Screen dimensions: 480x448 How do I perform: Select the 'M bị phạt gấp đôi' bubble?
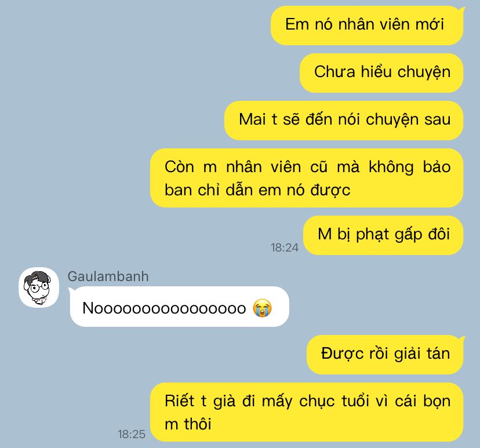383,235
